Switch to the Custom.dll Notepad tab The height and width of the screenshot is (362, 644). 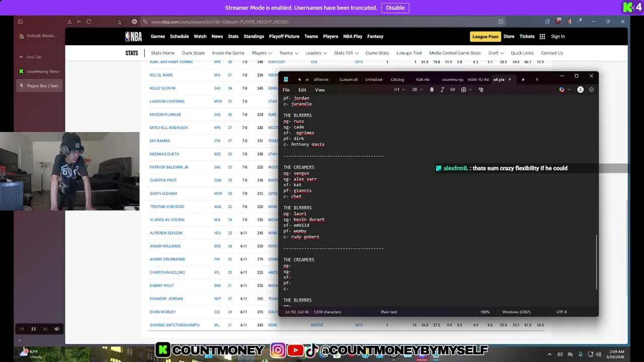point(348,79)
